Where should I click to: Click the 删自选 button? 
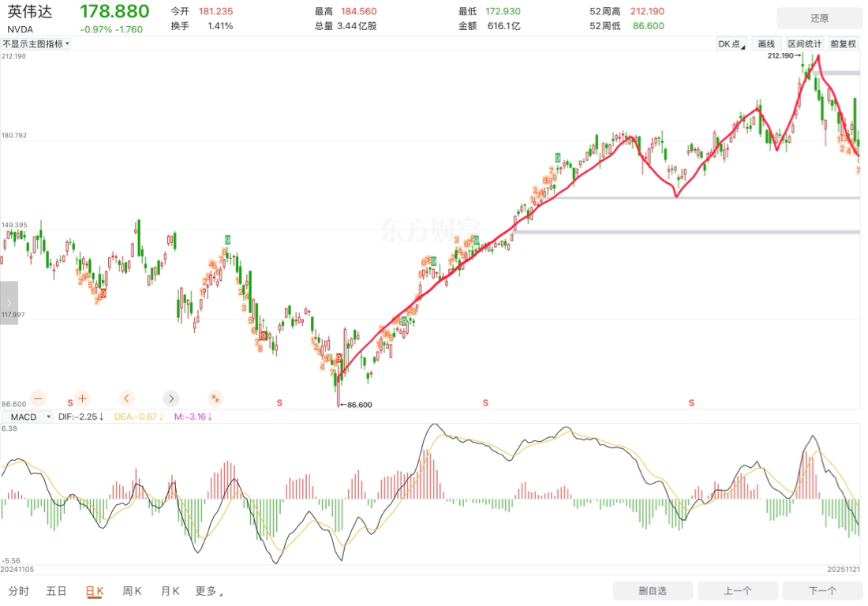653,590
